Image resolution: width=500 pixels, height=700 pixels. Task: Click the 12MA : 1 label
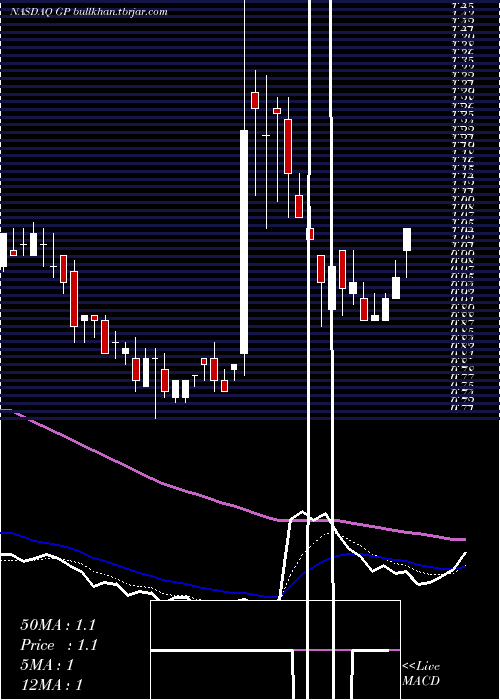(x=51, y=684)
